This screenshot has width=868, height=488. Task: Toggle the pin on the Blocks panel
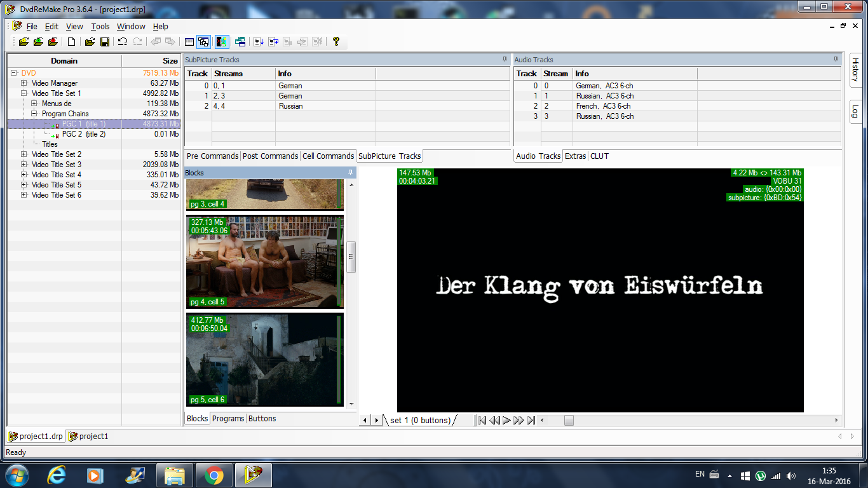350,172
